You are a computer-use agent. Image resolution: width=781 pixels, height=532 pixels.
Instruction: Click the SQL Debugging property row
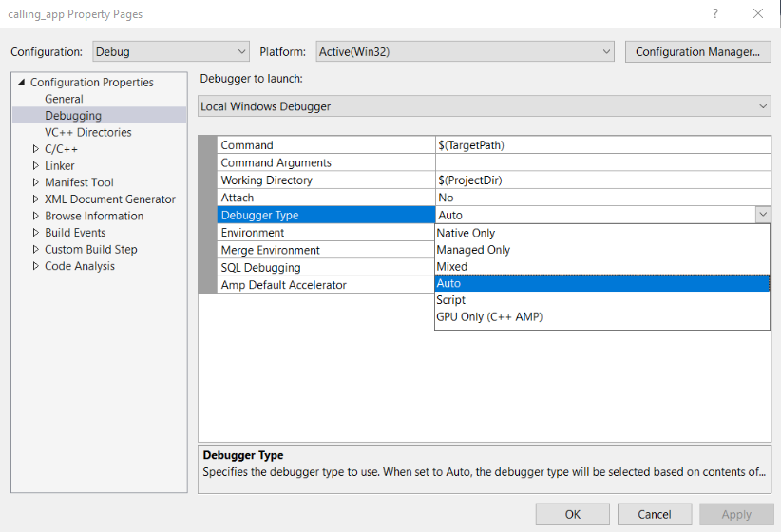[x=326, y=268]
